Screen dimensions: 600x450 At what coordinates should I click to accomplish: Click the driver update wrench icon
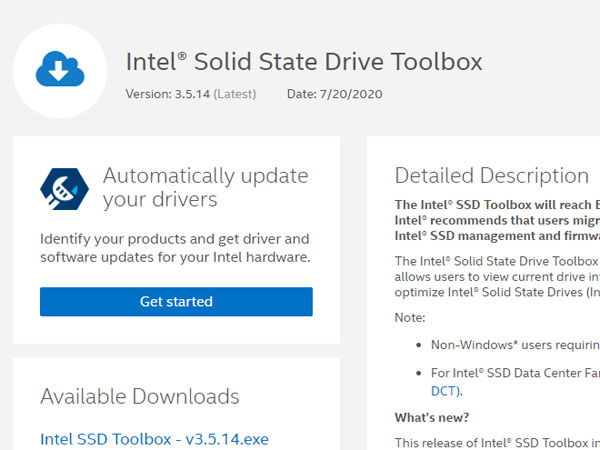64,187
